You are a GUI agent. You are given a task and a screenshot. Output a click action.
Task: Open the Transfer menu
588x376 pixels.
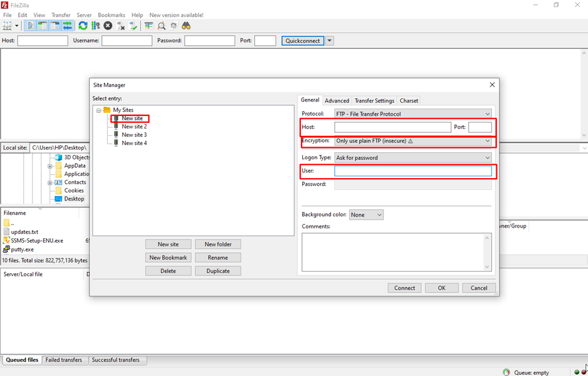tap(61, 15)
